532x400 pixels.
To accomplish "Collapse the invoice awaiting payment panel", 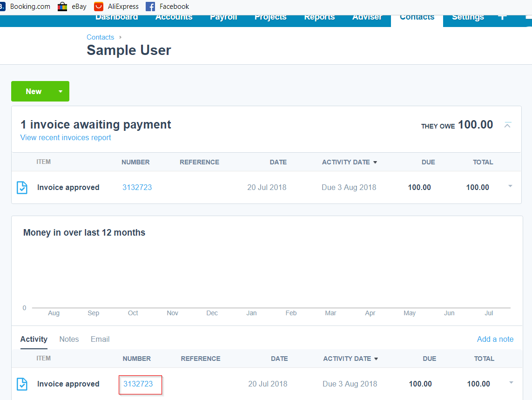I will click(x=508, y=125).
